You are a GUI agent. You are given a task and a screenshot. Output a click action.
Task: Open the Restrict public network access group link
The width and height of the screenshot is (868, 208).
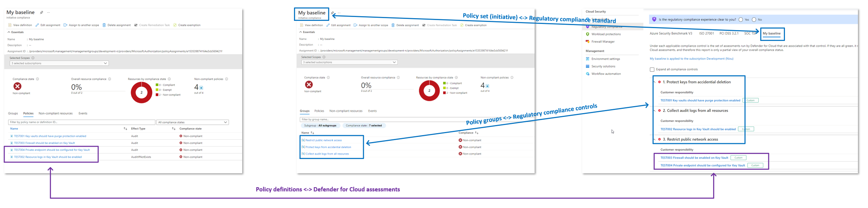324,140
